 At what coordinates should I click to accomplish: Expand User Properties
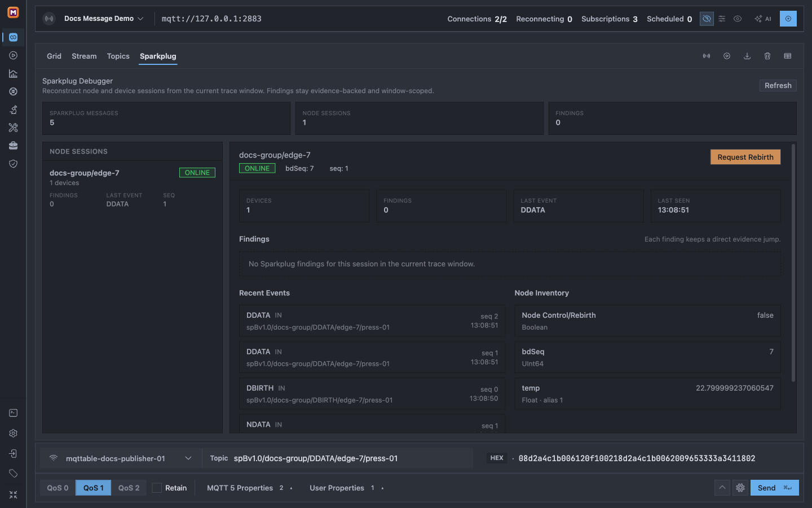click(x=347, y=488)
